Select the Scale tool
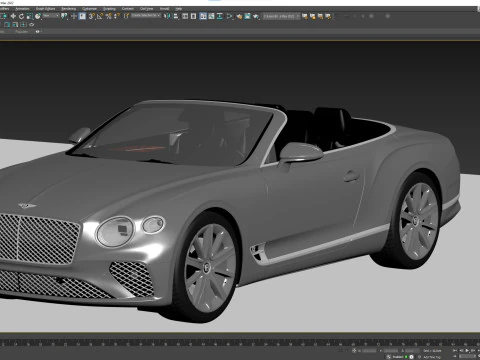This screenshot has width=480, height=360. (x=29, y=16)
